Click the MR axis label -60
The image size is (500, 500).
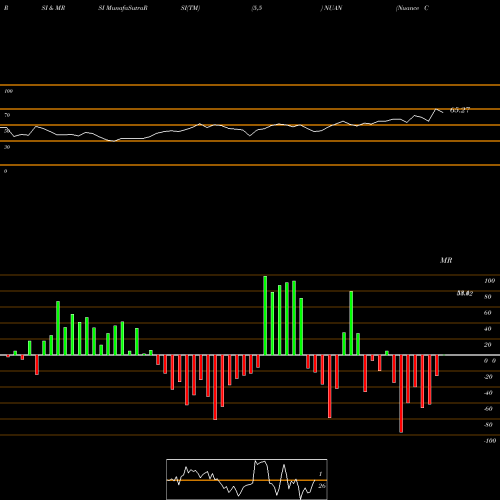[x=488, y=409]
